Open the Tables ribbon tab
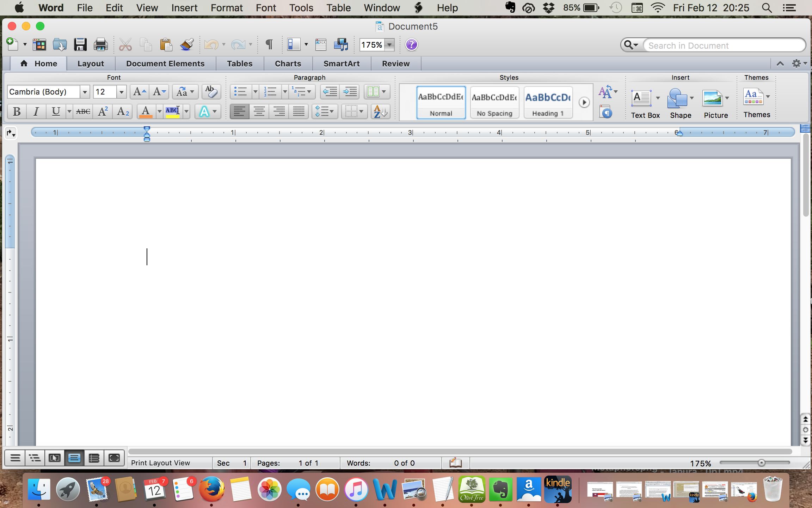This screenshot has width=812, height=508. point(240,64)
